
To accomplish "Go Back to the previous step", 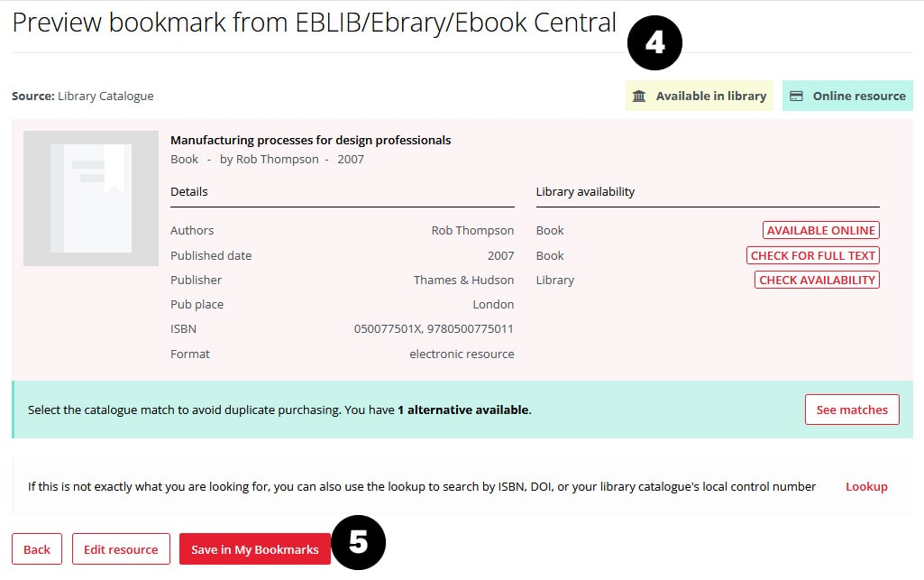I will coord(37,549).
